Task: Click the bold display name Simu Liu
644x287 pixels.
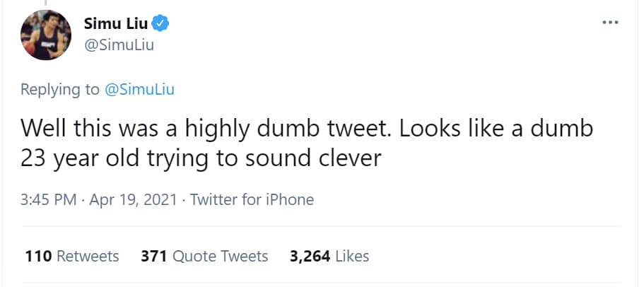Action: coord(115,24)
